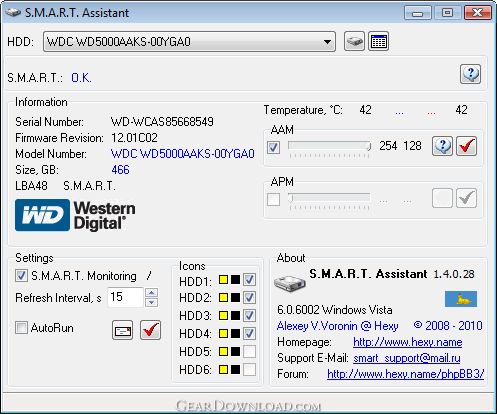This screenshot has height=414, width=497.
Task: Toggle the HDD4 icon checkbox
Action: 249,334
